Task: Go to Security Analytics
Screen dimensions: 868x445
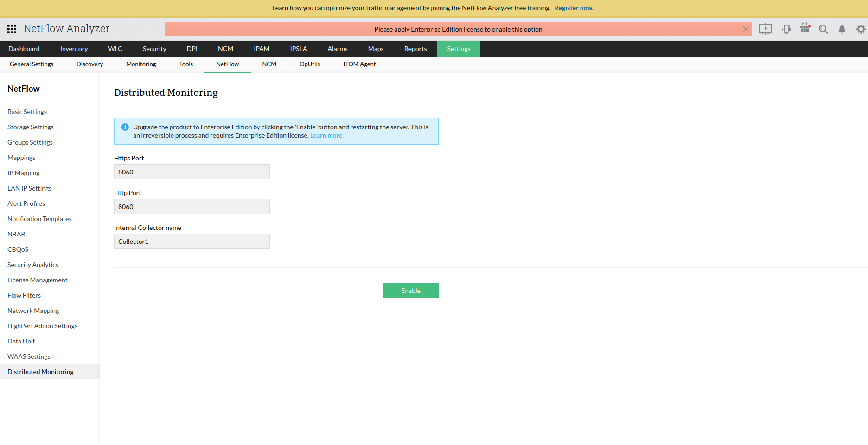Action: point(33,265)
